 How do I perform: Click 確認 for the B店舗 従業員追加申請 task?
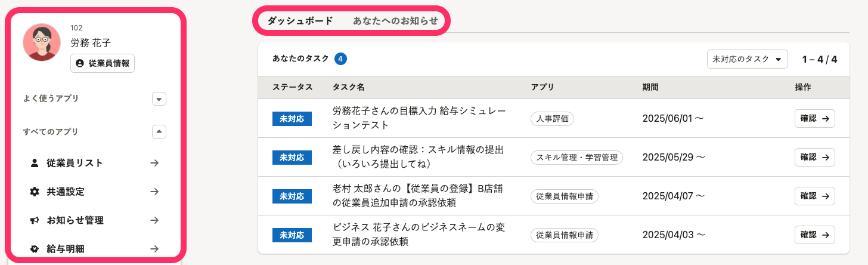814,196
